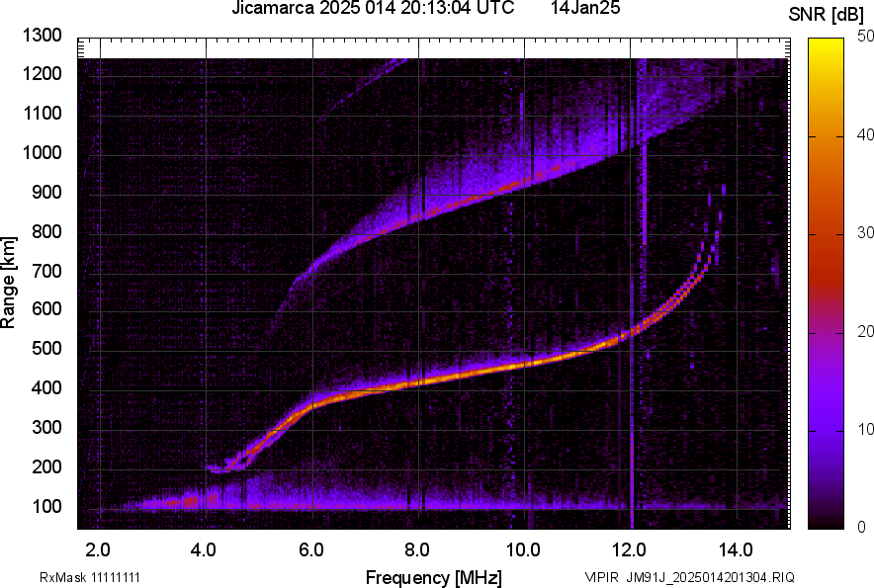Image resolution: width=874 pixels, height=588 pixels.
Task: Click the colorbar value '50'
Action: coord(865,37)
